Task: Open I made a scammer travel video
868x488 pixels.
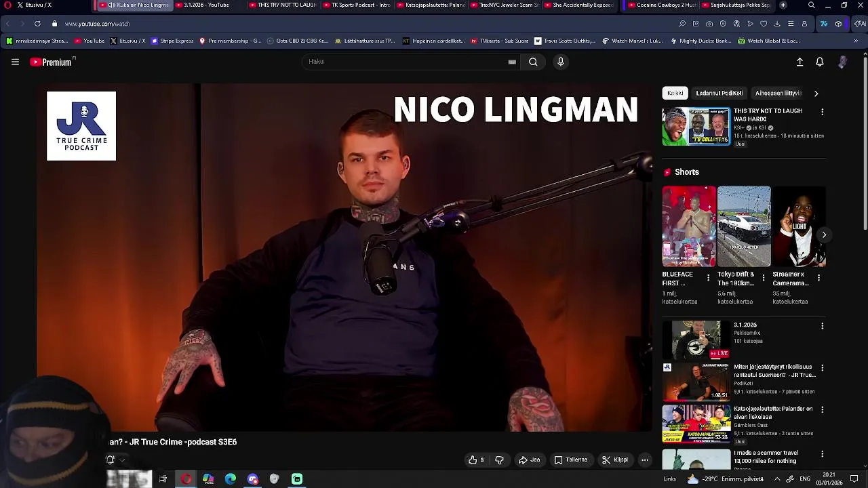Action: 696,459
